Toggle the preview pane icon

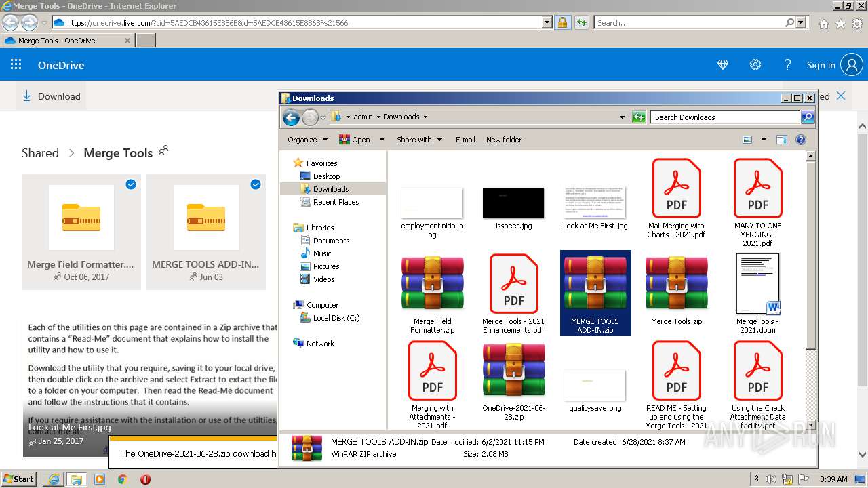coord(782,140)
